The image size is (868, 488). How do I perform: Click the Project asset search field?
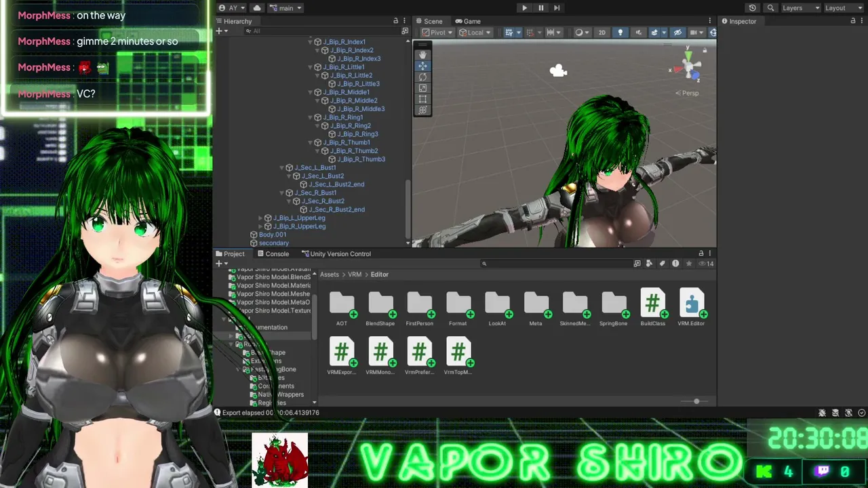pos(555,264)
